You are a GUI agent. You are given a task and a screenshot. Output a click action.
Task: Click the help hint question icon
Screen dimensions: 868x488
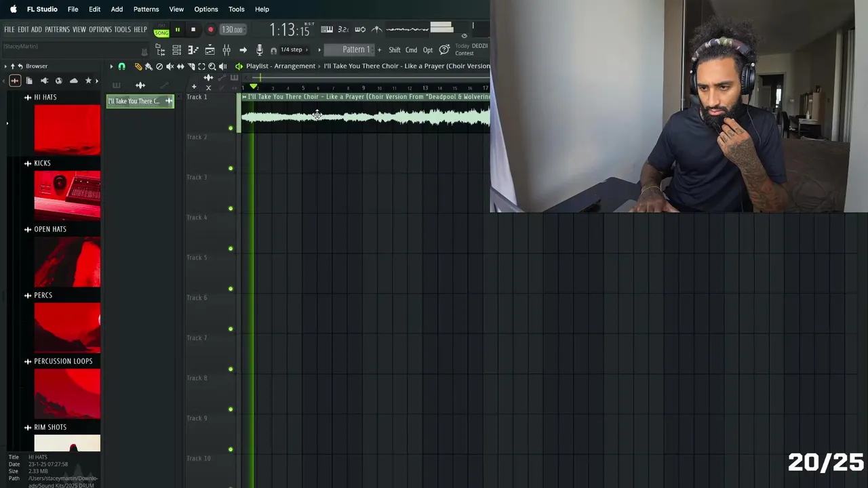(x=444, y=49)
